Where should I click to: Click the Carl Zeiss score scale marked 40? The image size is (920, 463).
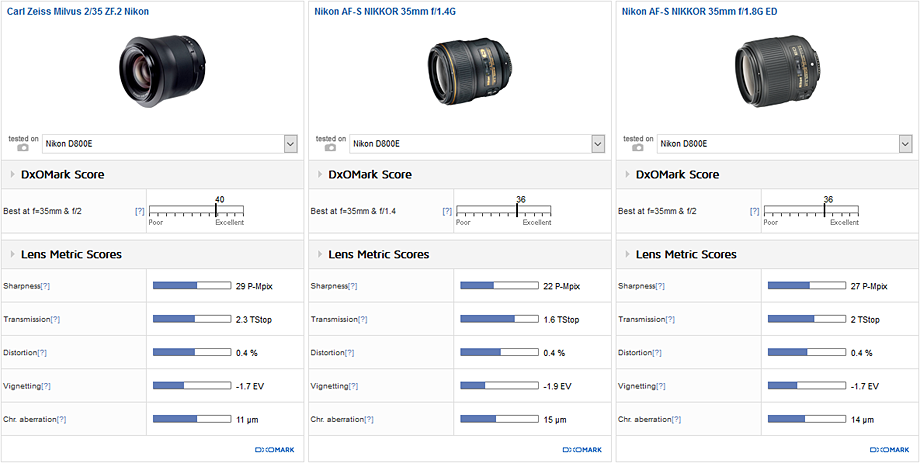pyautogui.click(x=196, y=212)
